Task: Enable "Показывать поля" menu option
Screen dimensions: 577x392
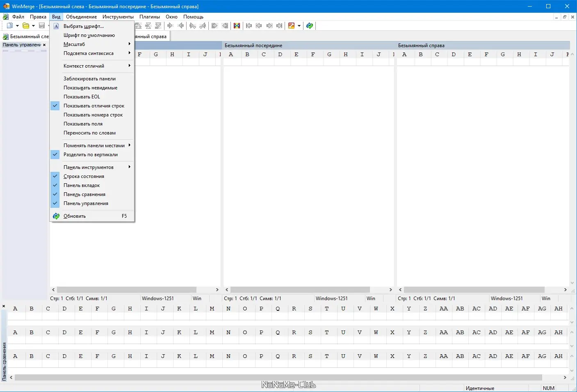Action: (92, 124)
